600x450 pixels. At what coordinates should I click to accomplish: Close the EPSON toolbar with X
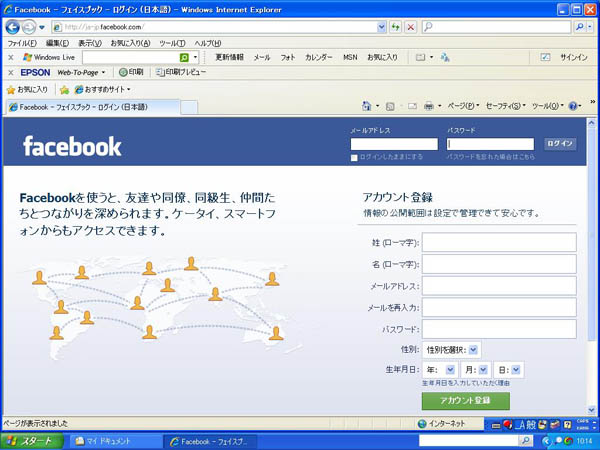(x=11, y=72)
